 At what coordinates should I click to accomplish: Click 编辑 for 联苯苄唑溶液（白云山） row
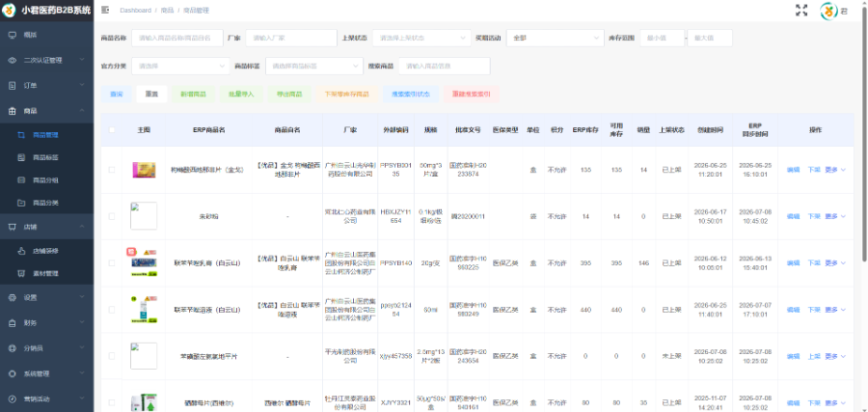pyautogui.click(x=794, y=310)
